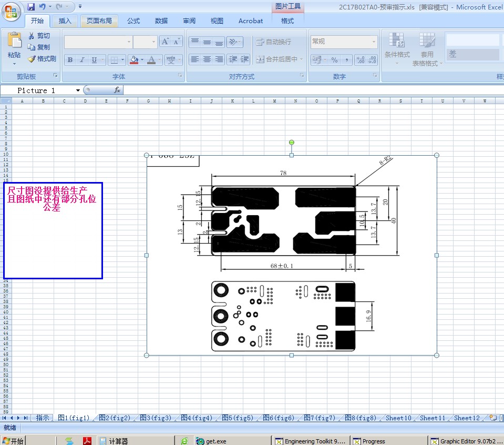Open the font name dropdown
504x445 pixels.
coord(129,42)
